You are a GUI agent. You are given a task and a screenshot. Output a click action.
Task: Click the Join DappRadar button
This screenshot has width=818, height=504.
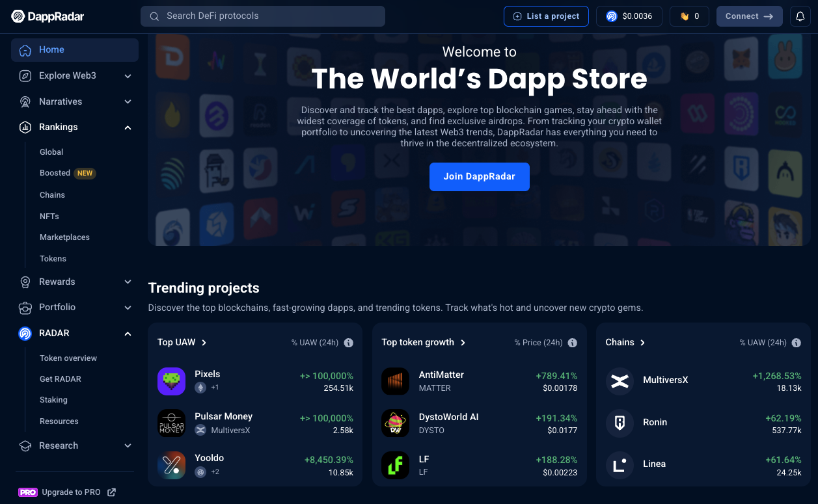[x=480, y=177]
